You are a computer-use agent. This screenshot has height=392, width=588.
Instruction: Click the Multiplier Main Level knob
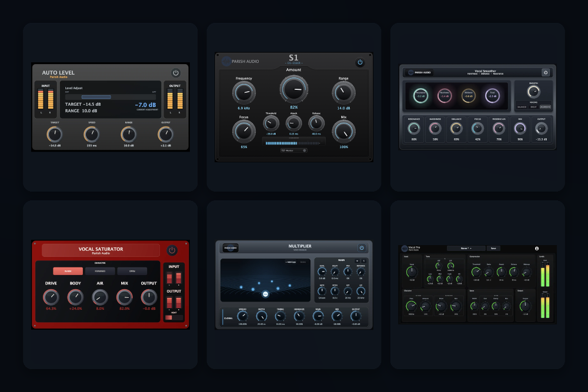(x=322, y=272)
